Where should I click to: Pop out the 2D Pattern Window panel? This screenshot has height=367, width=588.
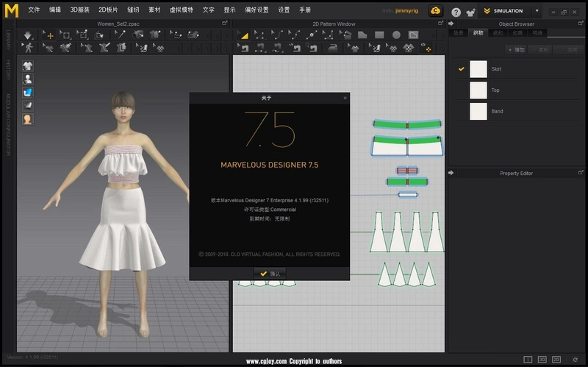click(x=440, y=24)
